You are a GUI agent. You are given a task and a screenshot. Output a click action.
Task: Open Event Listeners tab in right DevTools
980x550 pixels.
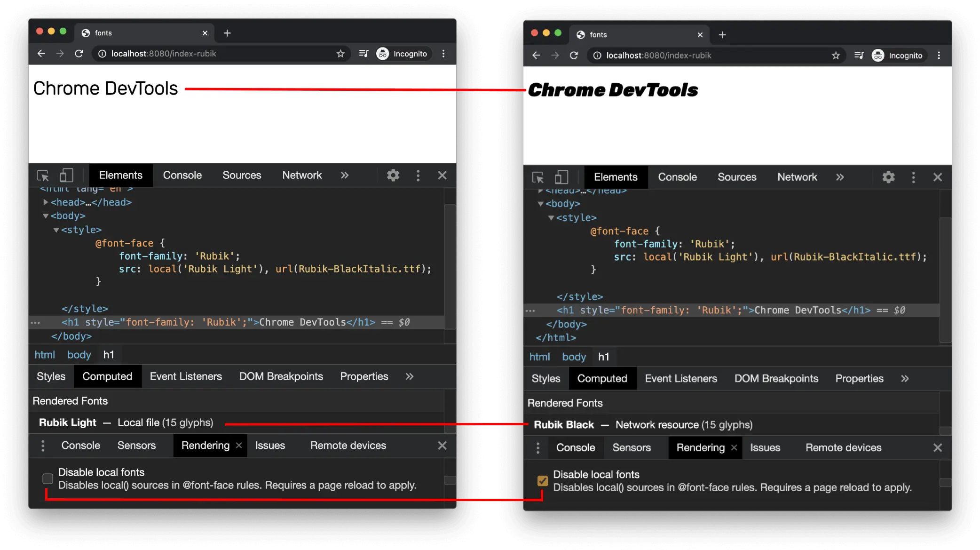coord(681,379)
